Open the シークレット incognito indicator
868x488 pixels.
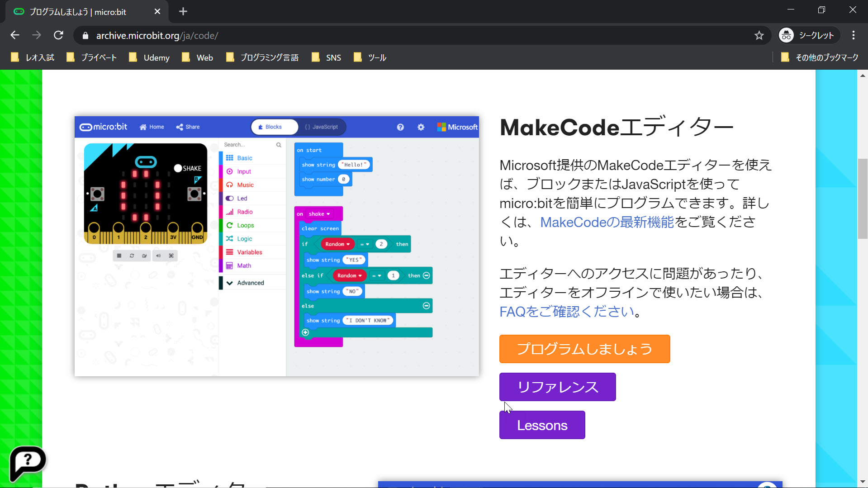coord(808,35)
